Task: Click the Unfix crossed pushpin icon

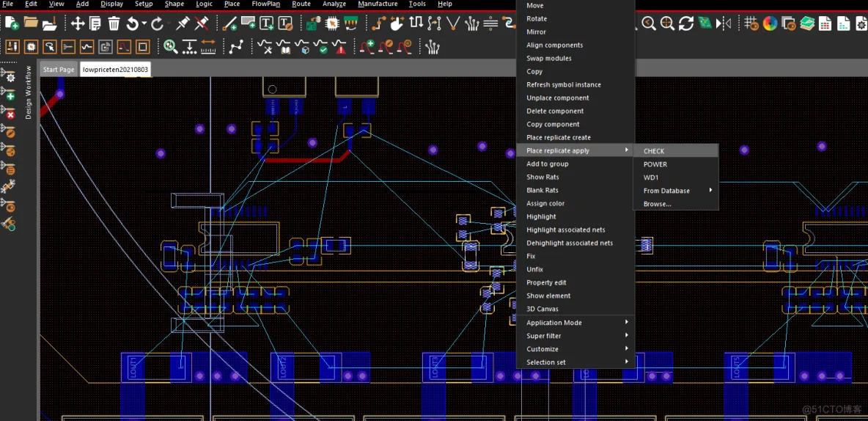Action: coord(202,23)
